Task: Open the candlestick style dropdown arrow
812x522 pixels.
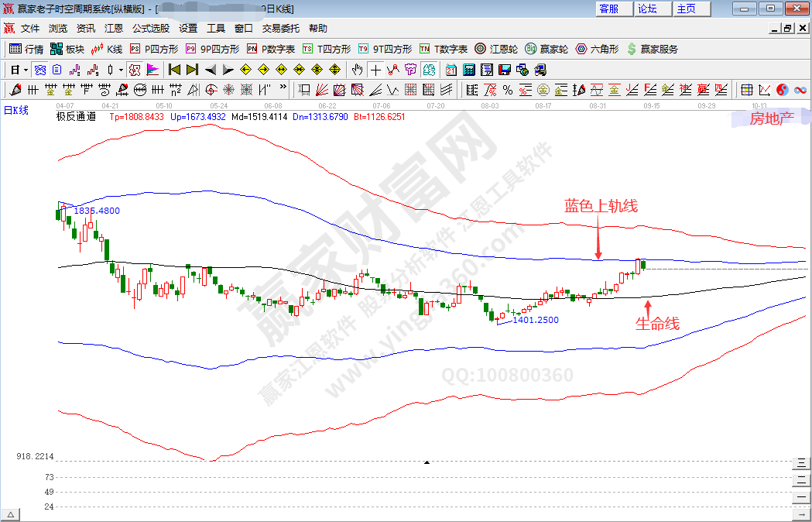Action: pos(120,70)
